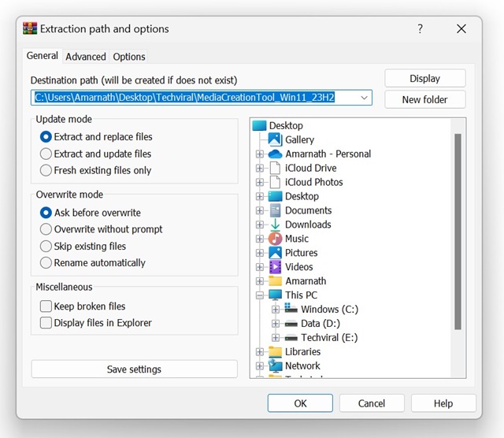
Task: Click the Libraries folder icon
Action: (x=275, y=351)
